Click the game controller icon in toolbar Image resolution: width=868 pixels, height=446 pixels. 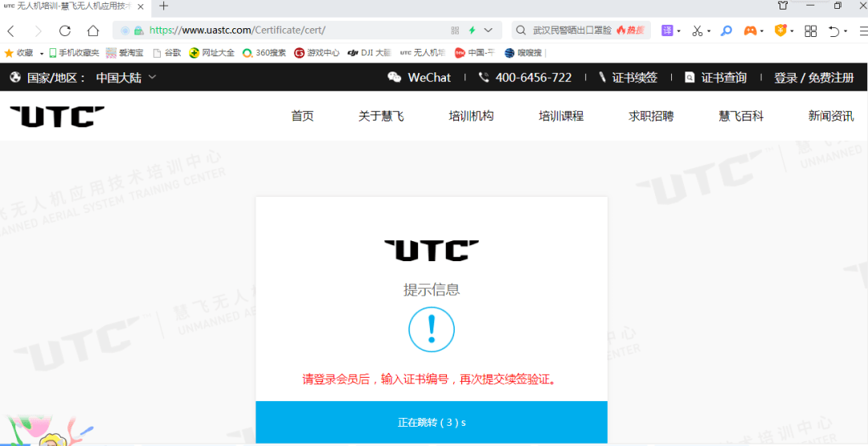(x=750, y=31)
